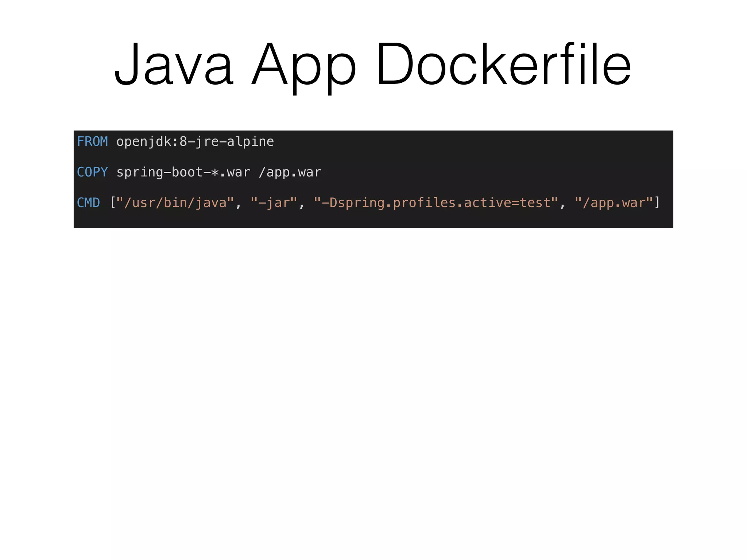Click the "/usr/bin/java" string
The width and height of the screenshot is (747, 560).
(x=175, y=203)
